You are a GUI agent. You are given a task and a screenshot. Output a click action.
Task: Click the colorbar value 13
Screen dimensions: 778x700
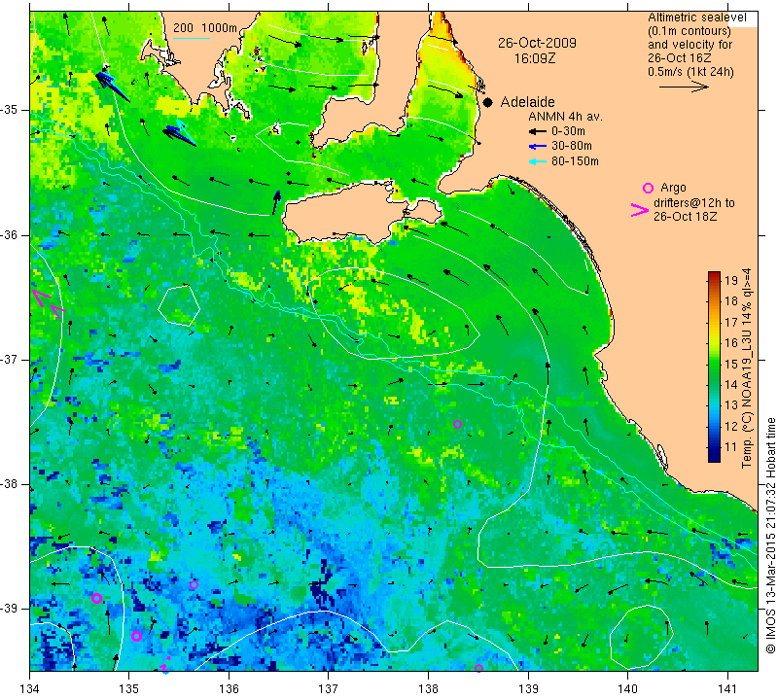731,405
